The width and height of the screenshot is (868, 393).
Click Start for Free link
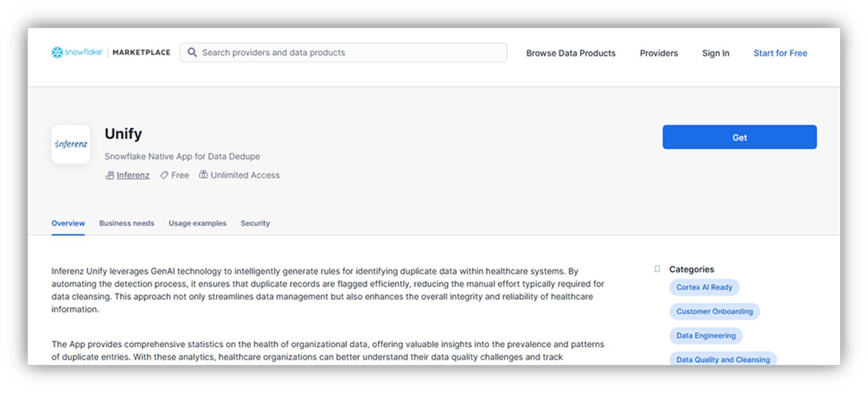[x=780, y=53]
